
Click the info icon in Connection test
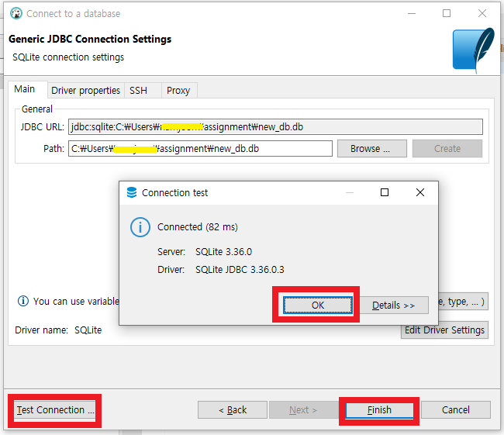[140, 227]
